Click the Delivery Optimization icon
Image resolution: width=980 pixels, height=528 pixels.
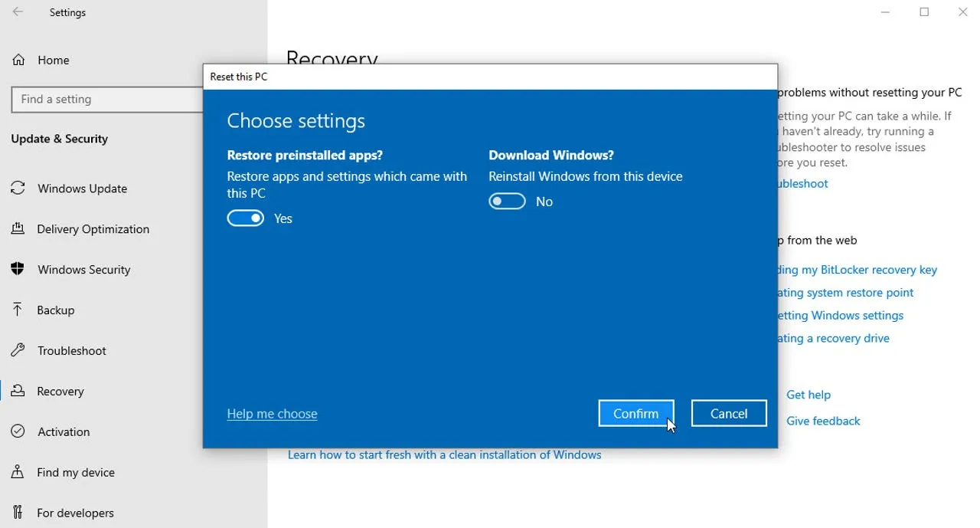(18, 229)
